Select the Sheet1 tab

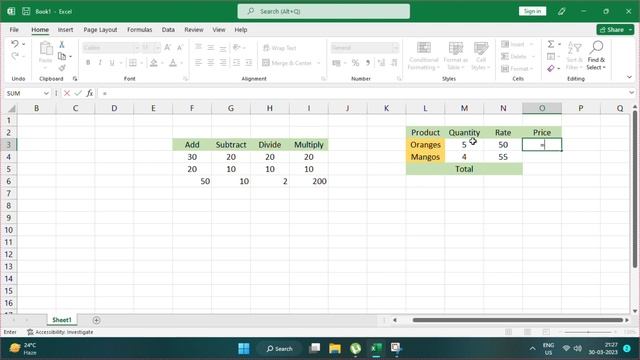click(x=62, y=320)
